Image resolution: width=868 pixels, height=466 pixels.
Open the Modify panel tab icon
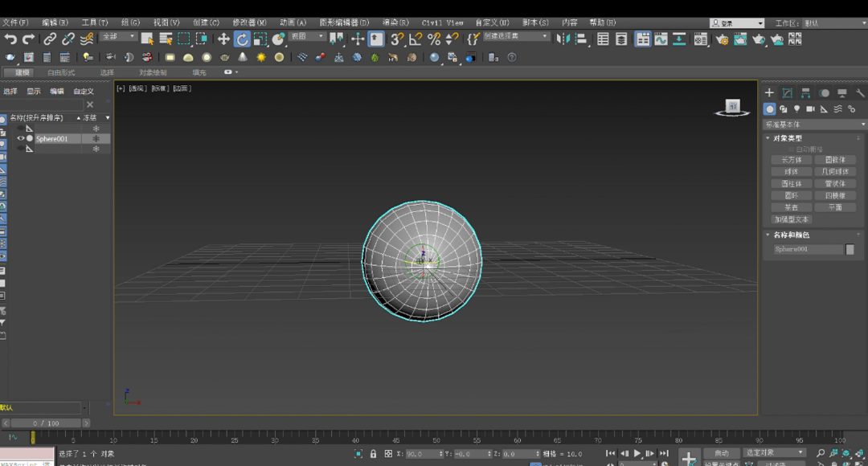pos(788,93)
